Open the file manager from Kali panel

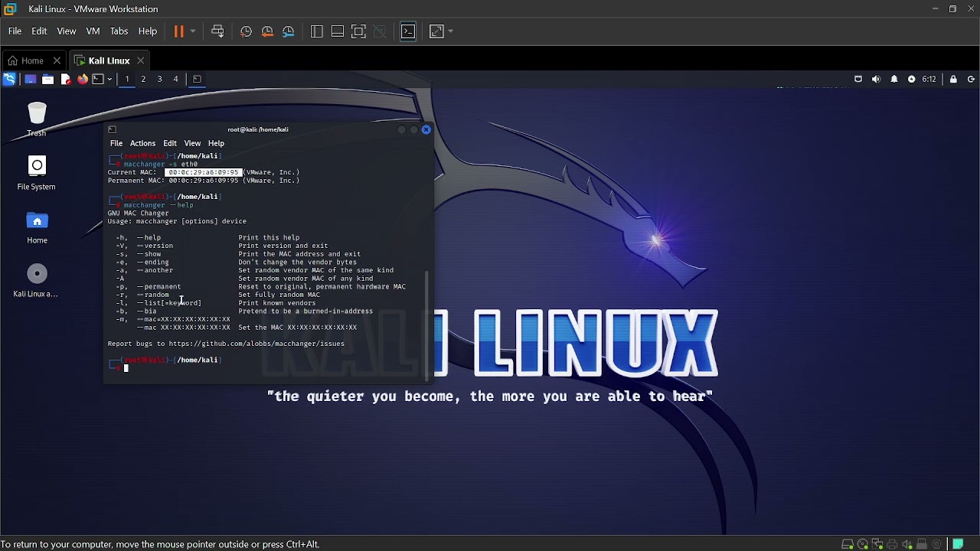click(47, 79)
